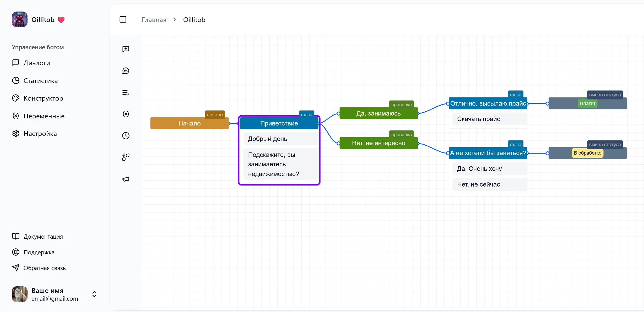Click the clock timer toolbar icon
The height and width of the screenshot is (312, 644).
(126, 136)
